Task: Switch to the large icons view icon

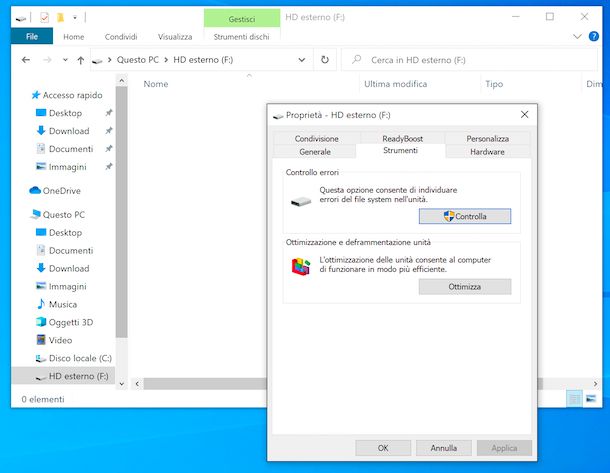Action: click(591, 399)
